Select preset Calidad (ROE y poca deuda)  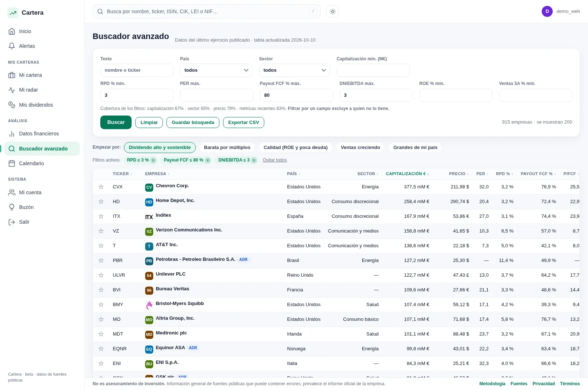[295, 148]
